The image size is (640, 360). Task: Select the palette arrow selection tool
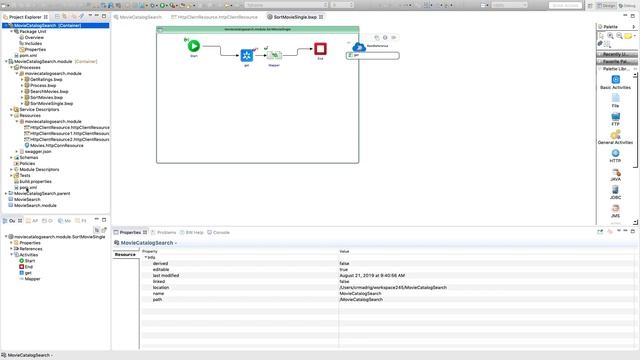601,36
